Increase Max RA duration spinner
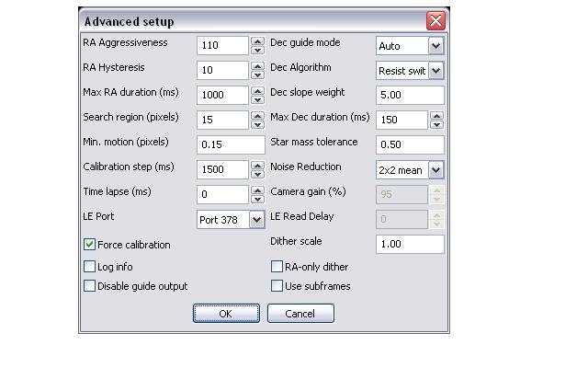This screenshot has width=588, height=368. 257,90
